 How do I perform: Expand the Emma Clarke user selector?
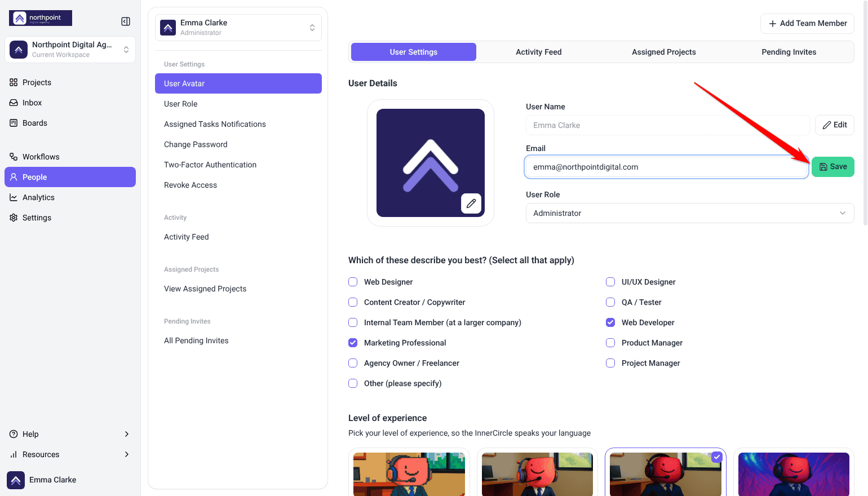point(238,28)
